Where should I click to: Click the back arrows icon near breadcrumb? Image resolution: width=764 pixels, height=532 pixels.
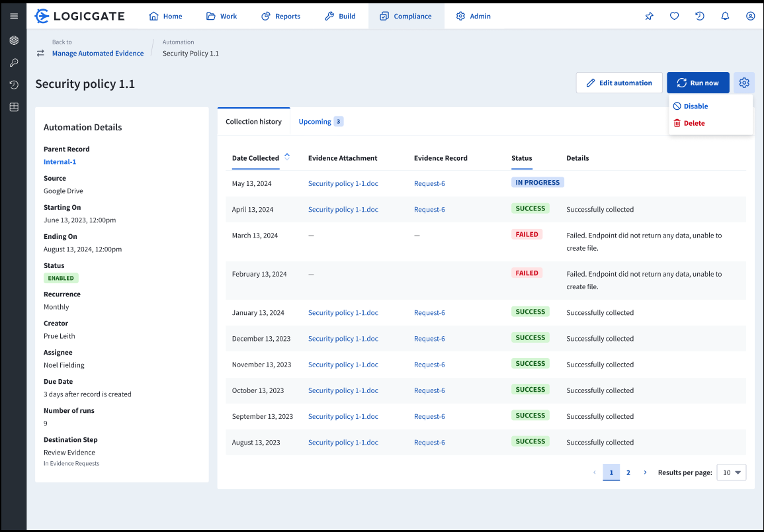(40, 53)
